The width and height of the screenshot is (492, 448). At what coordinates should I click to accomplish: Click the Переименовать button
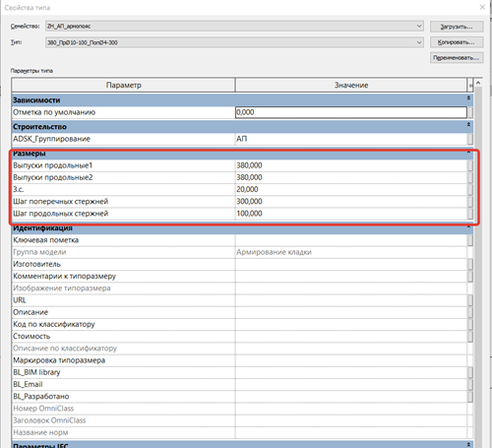pyautogui.click(x=457, y=58)
